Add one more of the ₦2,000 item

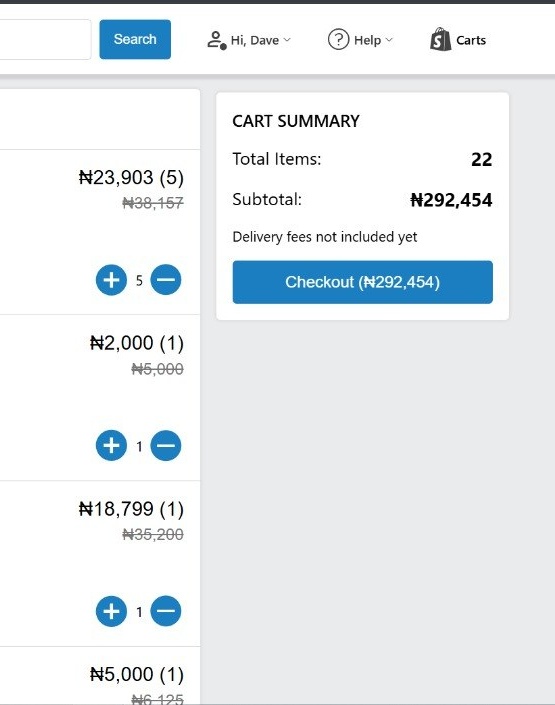[112, 445]
